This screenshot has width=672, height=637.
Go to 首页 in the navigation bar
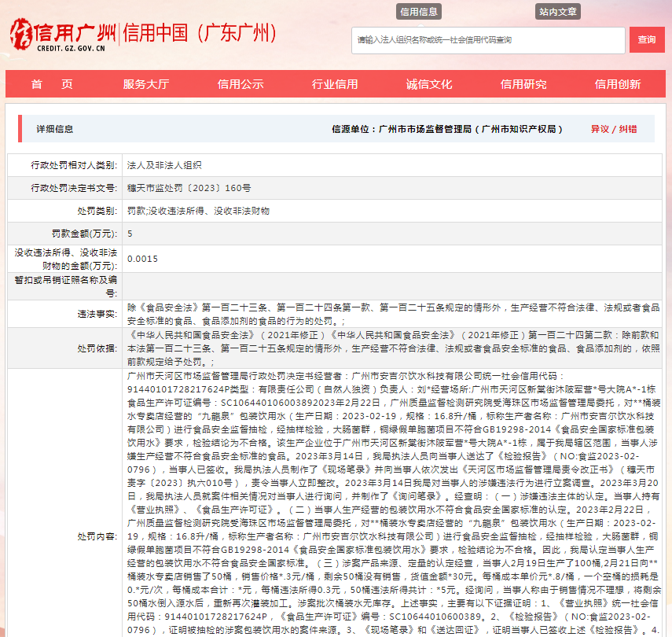(x=52, y=85)
